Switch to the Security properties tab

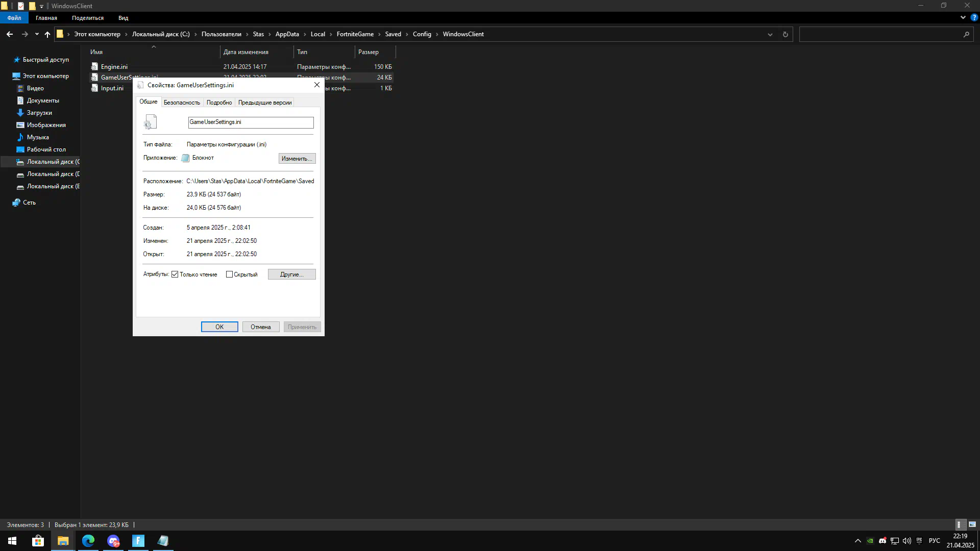point(182,103)
